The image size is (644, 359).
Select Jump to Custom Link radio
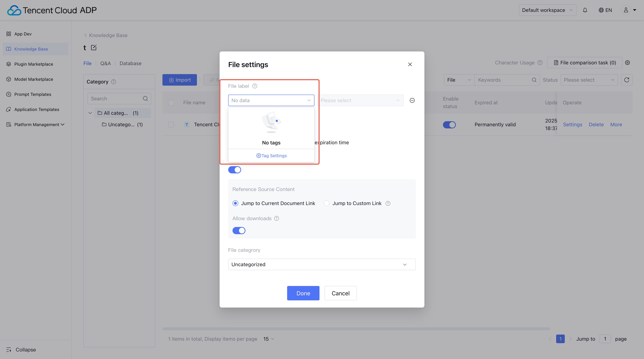(326, 203)
